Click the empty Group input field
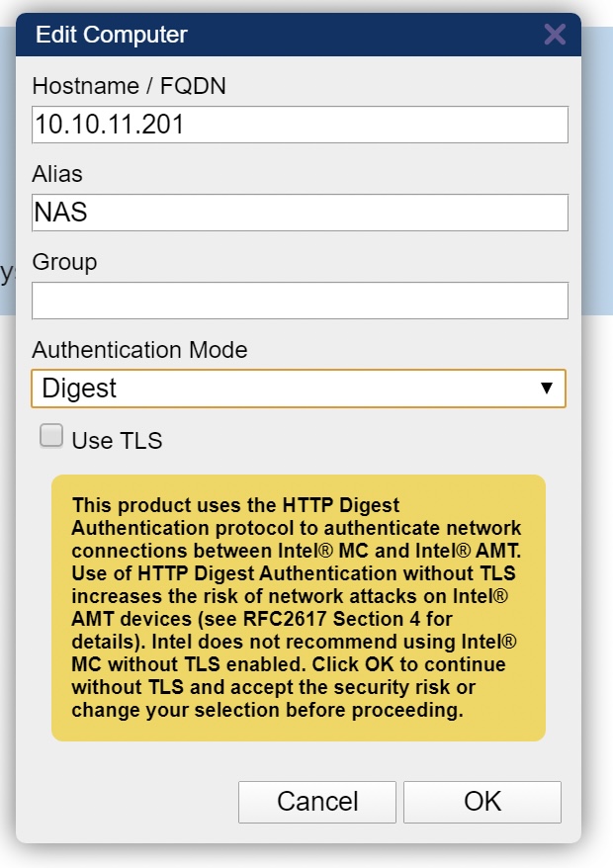 [301, 301]
